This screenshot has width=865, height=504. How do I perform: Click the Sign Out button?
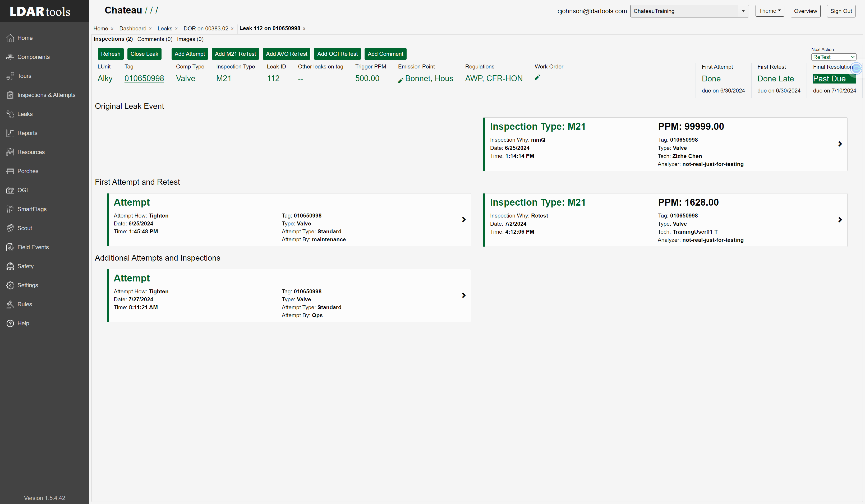(x=841, y=11)
